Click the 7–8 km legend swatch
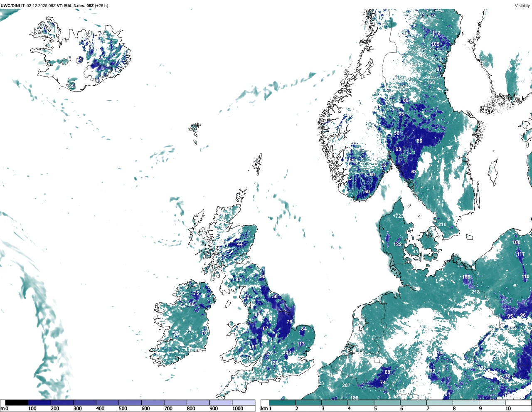Screen dimensions: 532x412 440,402
